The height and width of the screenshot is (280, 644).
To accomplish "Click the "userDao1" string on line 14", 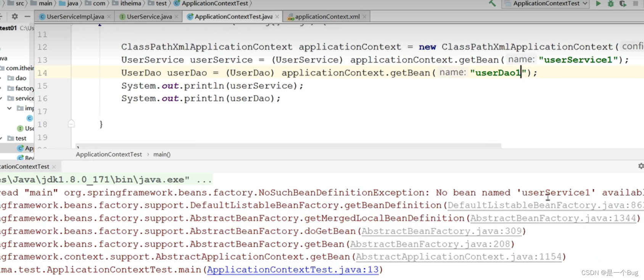I will click(x=498, y=73).
